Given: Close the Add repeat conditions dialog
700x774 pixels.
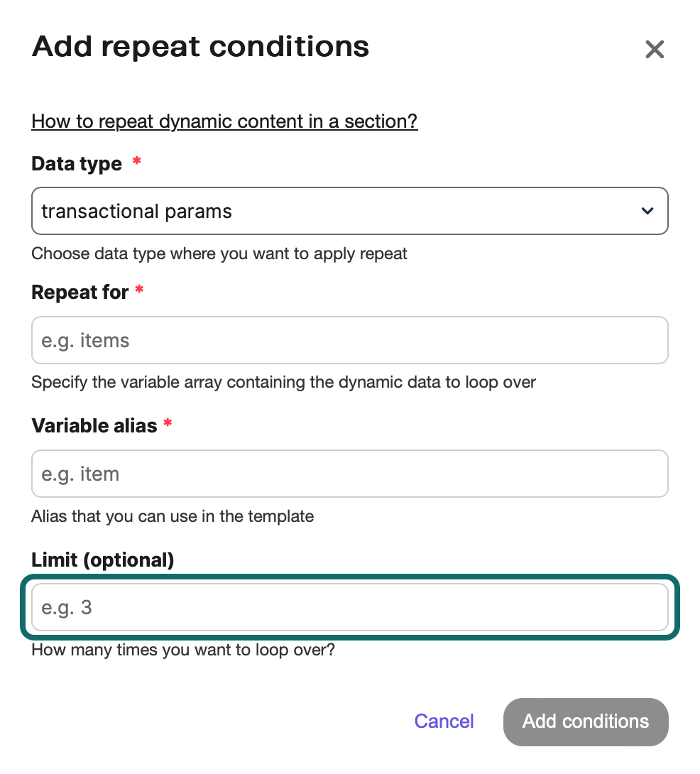Looking at the screenshot, I should pyautogui.click(x=654, y=49).
